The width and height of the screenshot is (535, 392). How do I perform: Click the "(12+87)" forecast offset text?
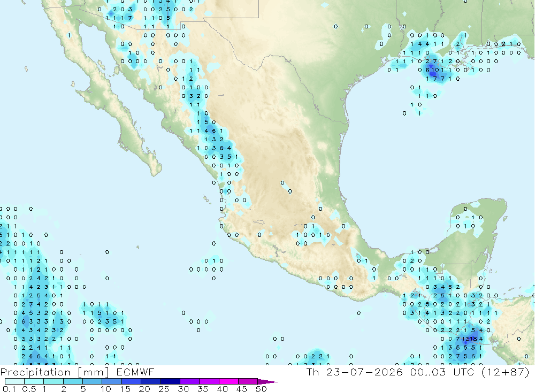(x=506, y=372)
